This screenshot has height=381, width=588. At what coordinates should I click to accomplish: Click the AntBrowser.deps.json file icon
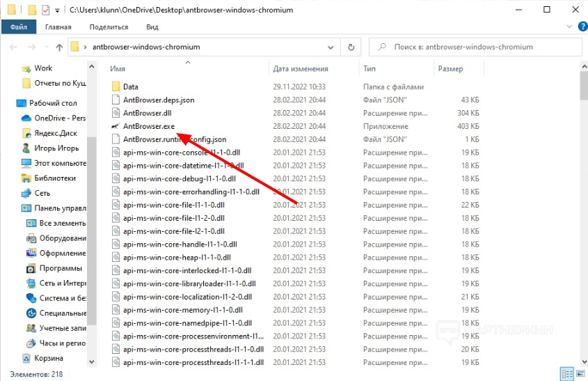tap(116, 100)
